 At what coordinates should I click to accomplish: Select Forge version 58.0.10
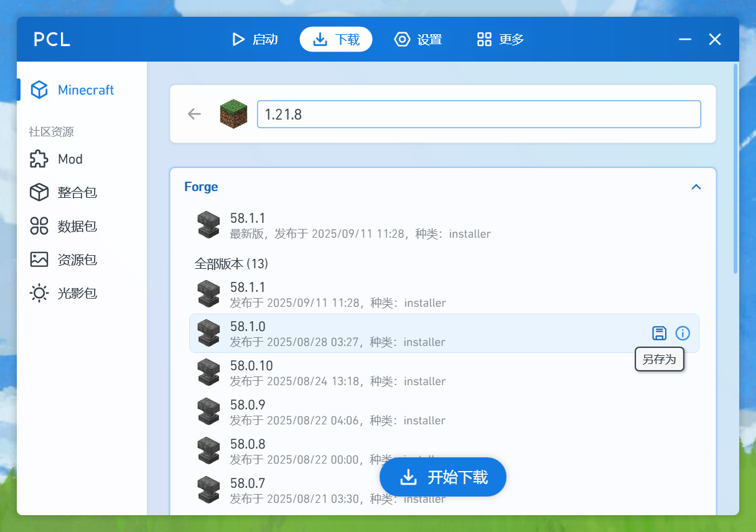pos(444,373)
